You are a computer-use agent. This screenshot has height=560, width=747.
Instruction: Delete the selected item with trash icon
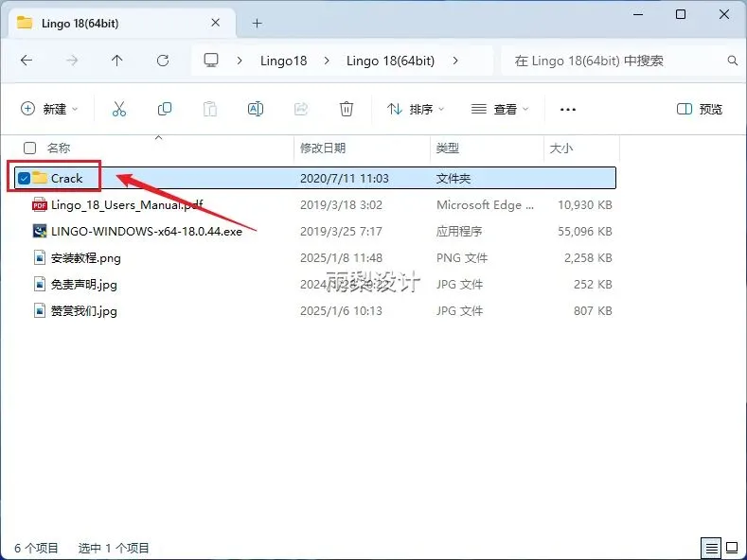pos(347,109)
